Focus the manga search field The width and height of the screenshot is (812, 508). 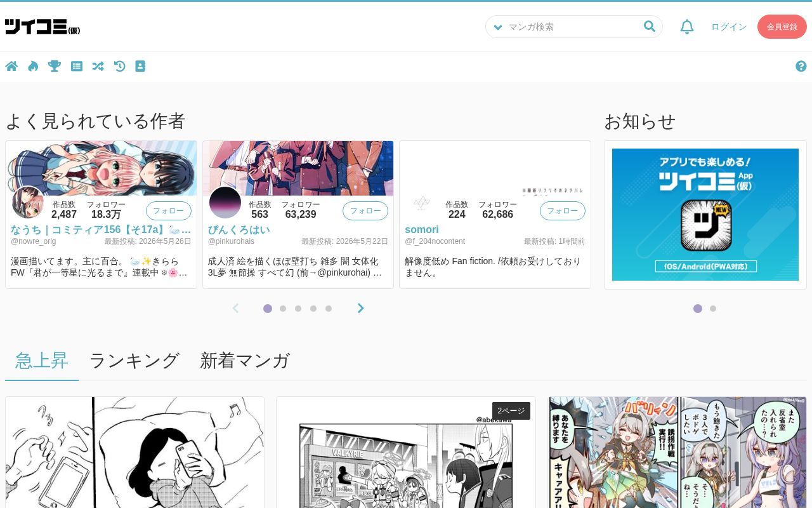pos(573,27)
